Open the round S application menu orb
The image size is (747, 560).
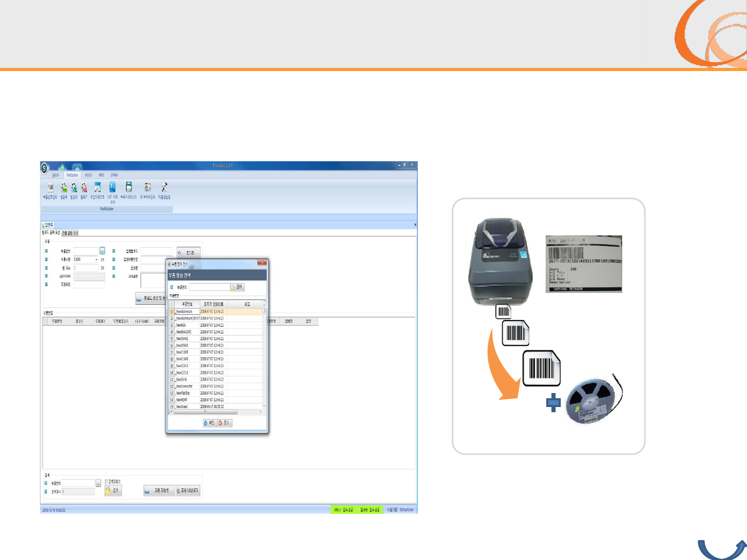click(x=45, y=168)
